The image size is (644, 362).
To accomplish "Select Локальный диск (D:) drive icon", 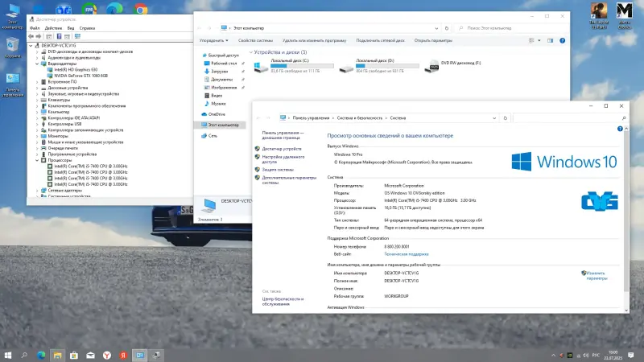I will [x=346, y=68].
